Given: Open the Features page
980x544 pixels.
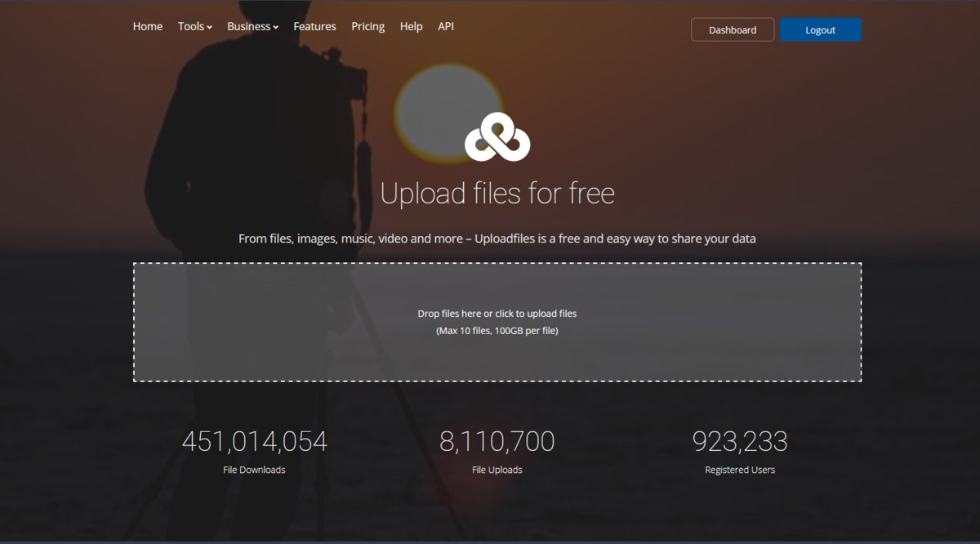Looking at the screenshot, I should coord(314,26).
